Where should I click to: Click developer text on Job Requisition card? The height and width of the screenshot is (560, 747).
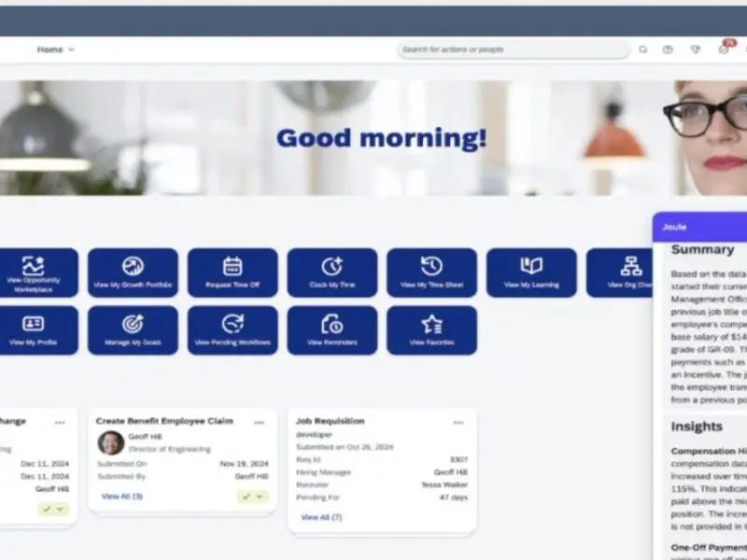click(x=315, y=434)
